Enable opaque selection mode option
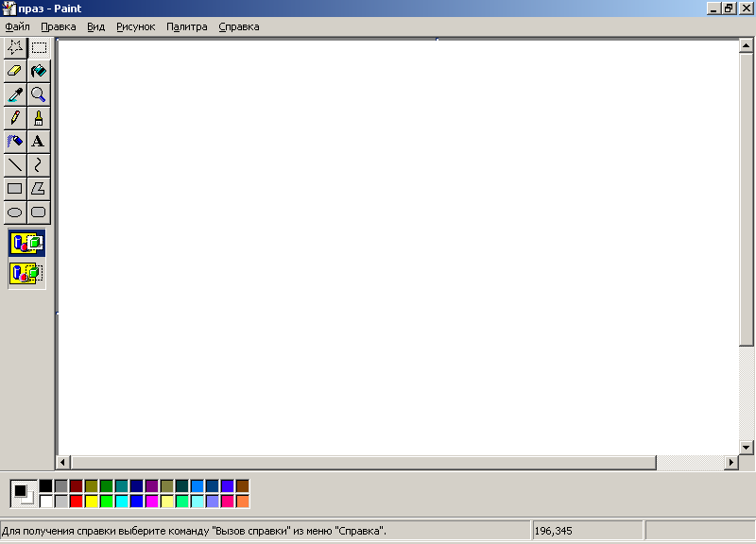The width and height of the screenshot is (756, 544). click(x=27, y=243)
